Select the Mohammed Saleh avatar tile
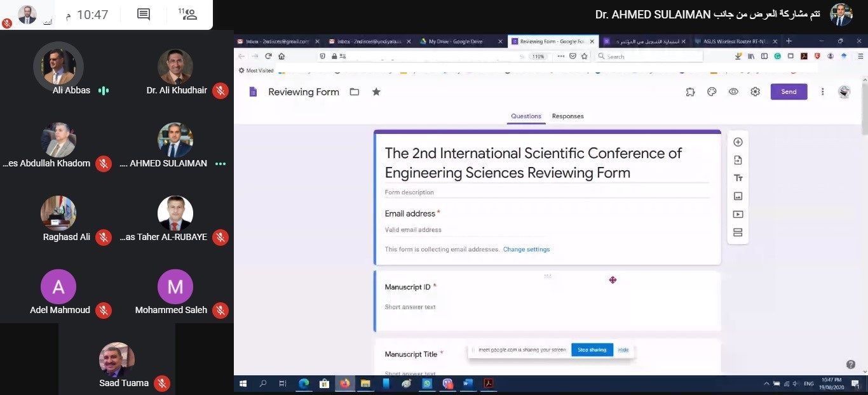Viewport: 868px width, 395px height. [x=175, y=287]
